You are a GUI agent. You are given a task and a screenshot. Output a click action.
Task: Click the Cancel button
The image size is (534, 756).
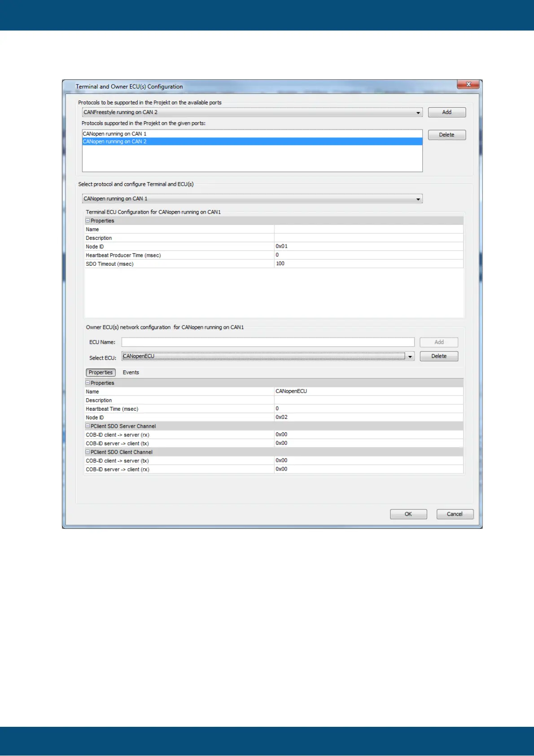point(455,514)
